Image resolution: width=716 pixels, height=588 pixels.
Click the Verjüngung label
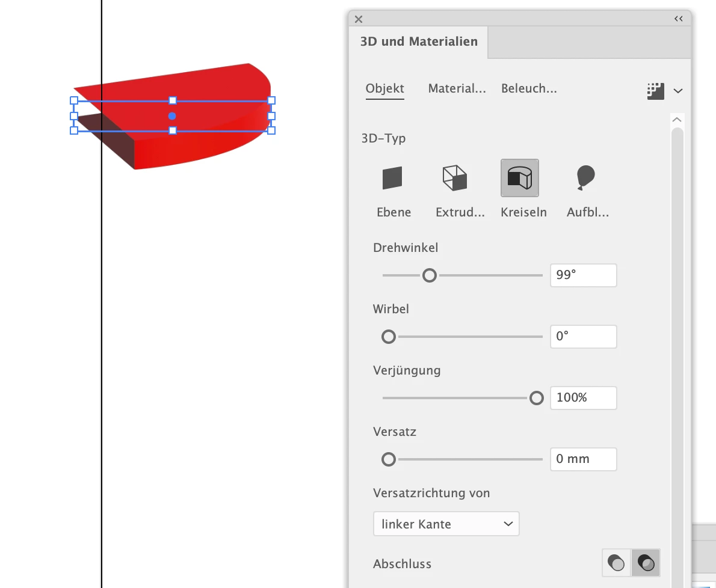click(x=407, y=370)
